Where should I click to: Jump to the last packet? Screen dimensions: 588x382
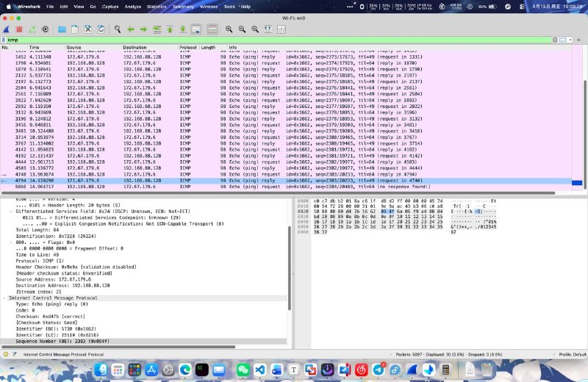click(x=182, y=29)
